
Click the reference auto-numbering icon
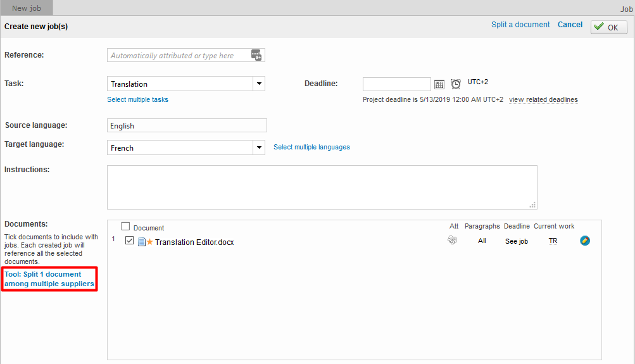[x=256, y=55]
